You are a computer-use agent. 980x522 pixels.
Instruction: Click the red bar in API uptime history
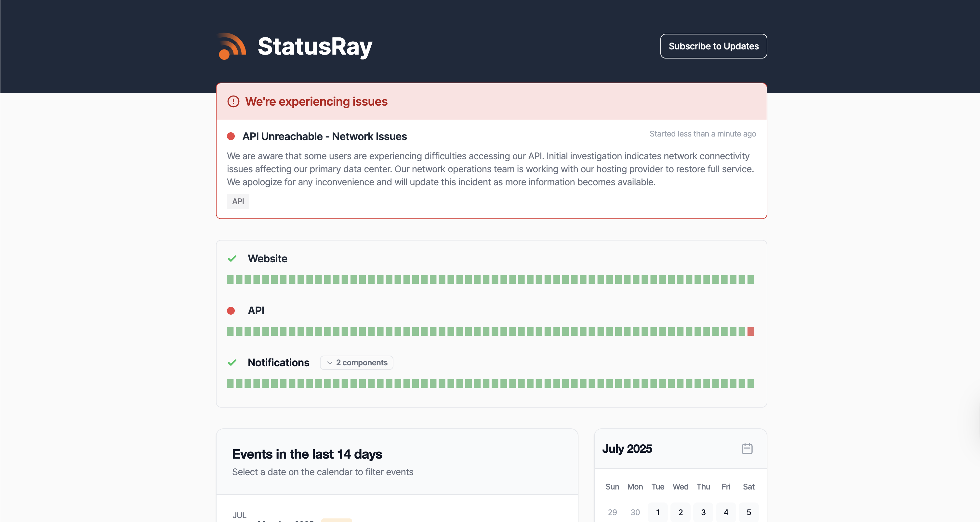point(750,332)
